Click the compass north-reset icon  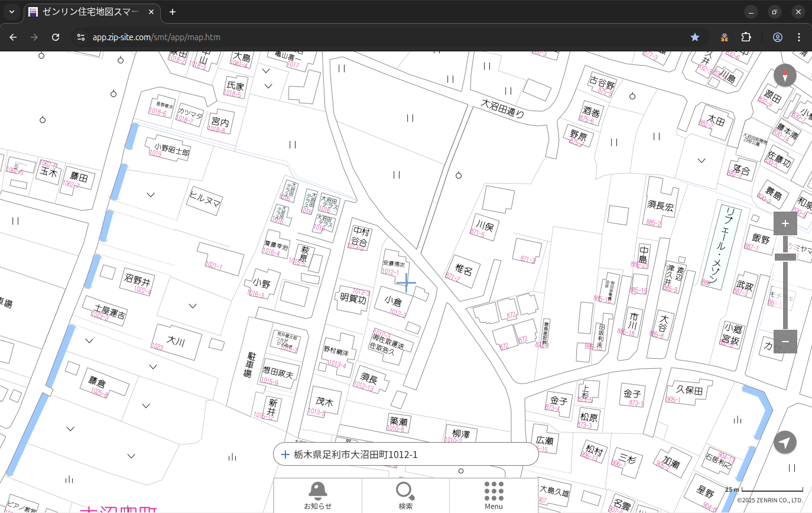pos(785,76)
